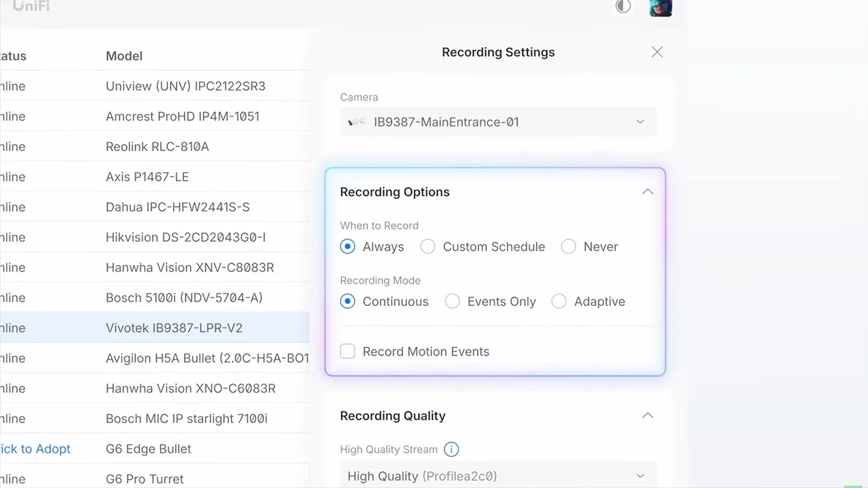This screenshot has width=868, height=488.
Task: Close the Recording Settings panel
Action: (x=657, y=52)
